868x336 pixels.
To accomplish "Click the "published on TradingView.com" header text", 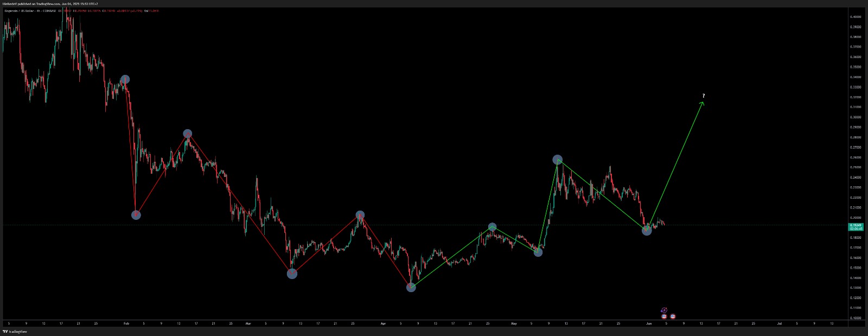I will (39, 4).
